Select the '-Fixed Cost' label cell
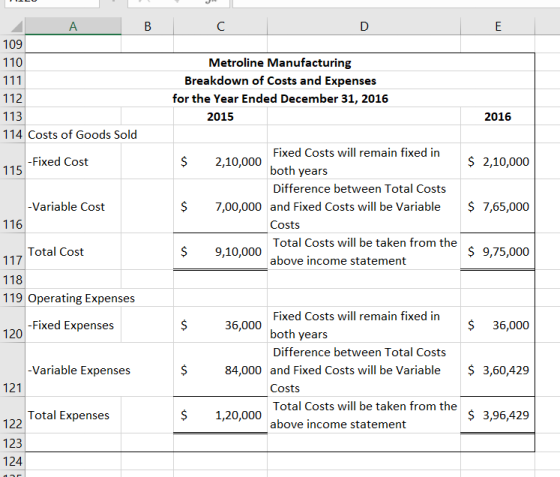The width and height of the screenshot is (560, 477). point(73,161)
